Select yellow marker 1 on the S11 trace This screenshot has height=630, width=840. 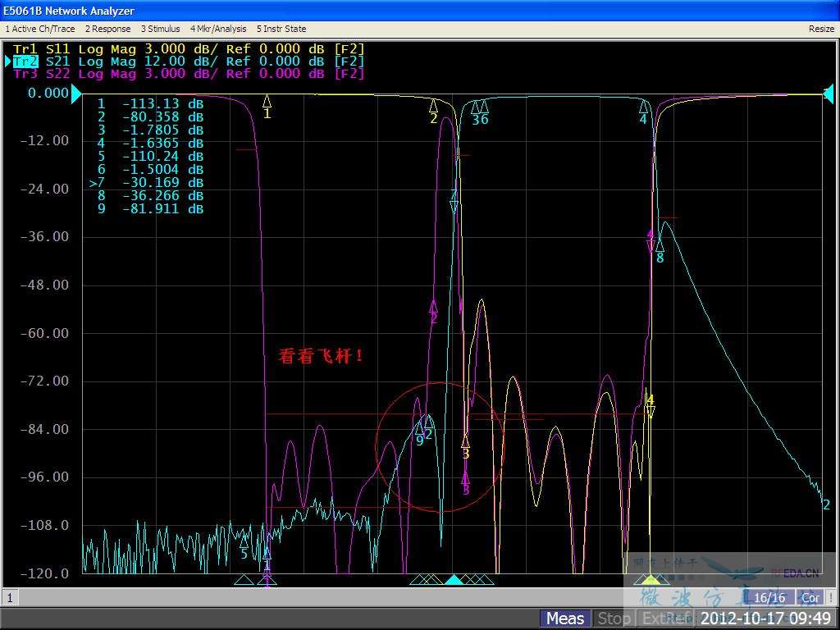pyautogui.click(x=267, y=106)
